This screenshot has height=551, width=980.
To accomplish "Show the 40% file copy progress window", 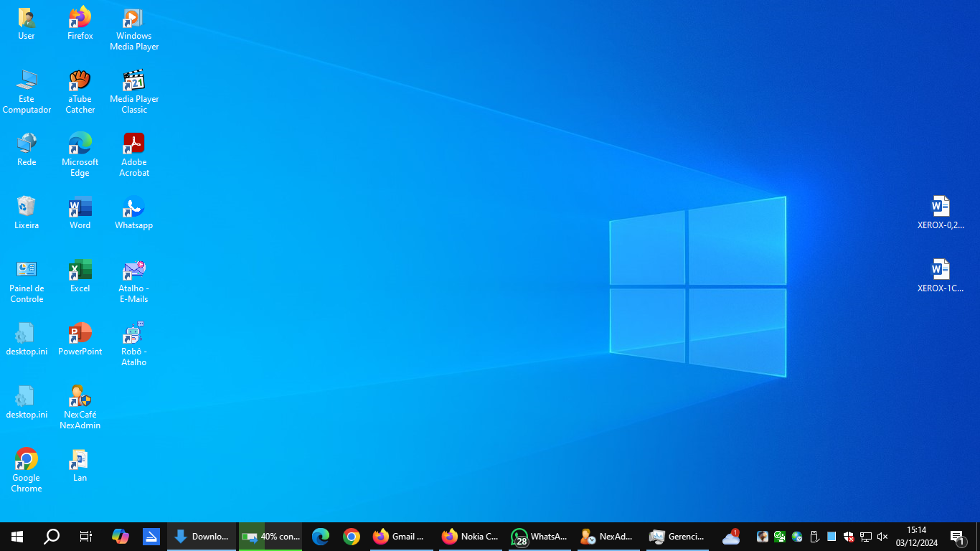I will coord(271,537).
